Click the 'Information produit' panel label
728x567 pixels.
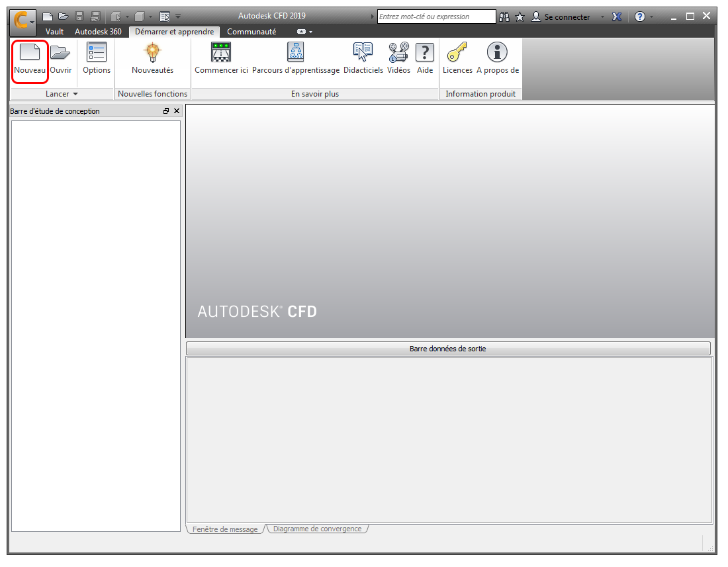point(480,94)
